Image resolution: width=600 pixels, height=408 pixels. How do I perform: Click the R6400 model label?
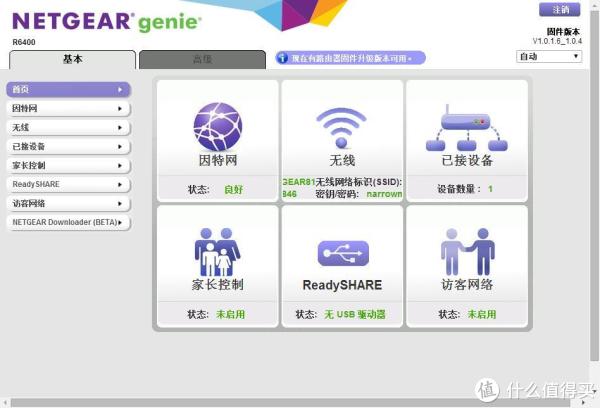coord(24,42)
